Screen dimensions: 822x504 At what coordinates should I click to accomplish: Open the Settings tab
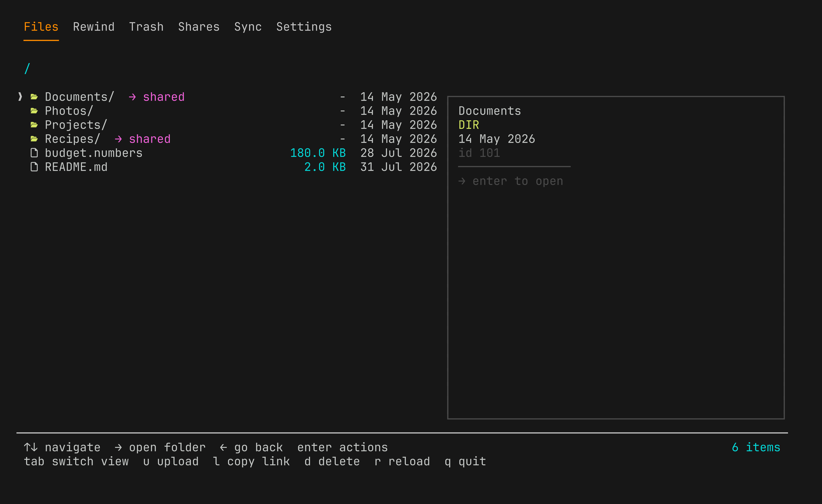[304, 27]
